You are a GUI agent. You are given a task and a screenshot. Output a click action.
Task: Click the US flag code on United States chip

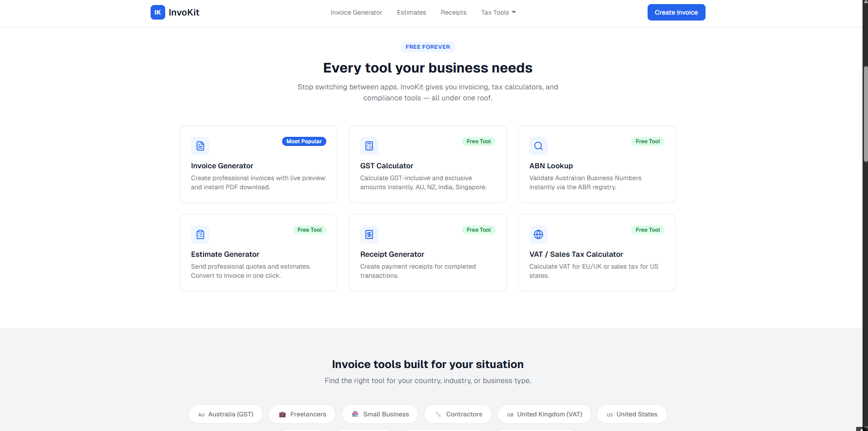(x=610, y=415)
